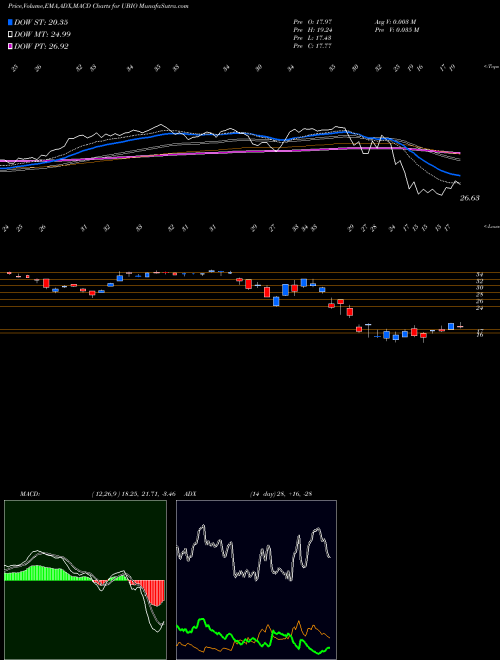Click the MACD panel title label
The height and width of the screenshot is (660, 500).
pos(29,494)
